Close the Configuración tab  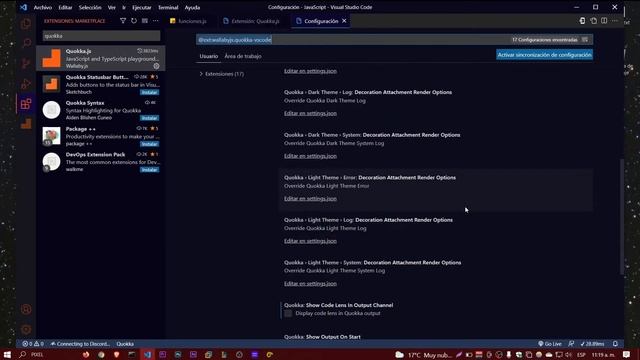tap(344, 21)
